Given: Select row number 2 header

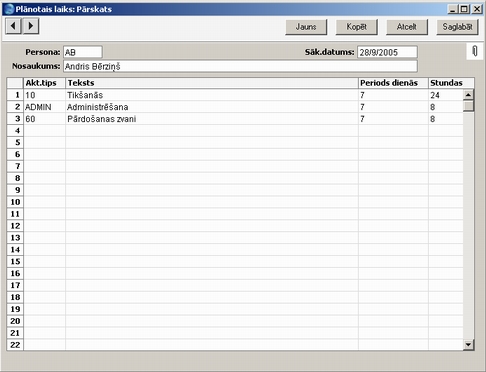Looking at the screenshot, I should pyautogui.click(x=15, y=107).
